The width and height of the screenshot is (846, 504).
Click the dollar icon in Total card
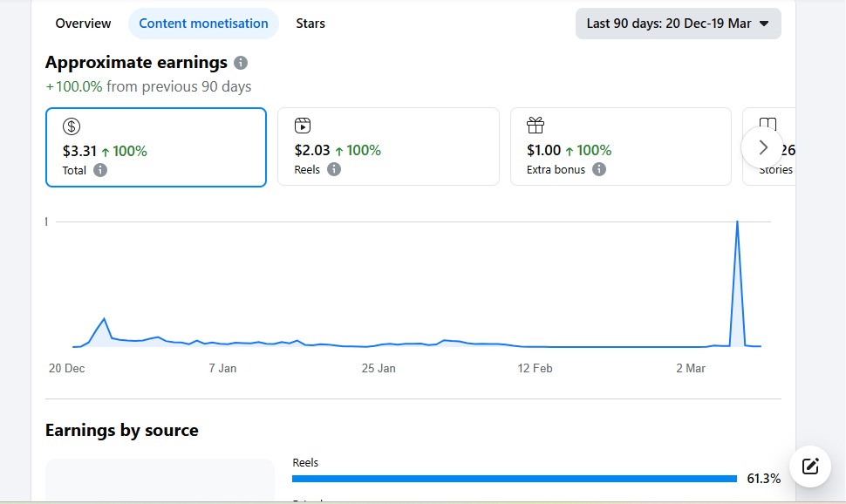(x=72, y=126)
